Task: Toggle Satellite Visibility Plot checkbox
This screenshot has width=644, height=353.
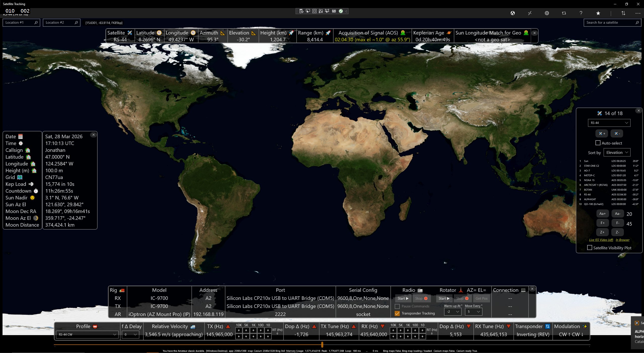Action: coord(589,248)
